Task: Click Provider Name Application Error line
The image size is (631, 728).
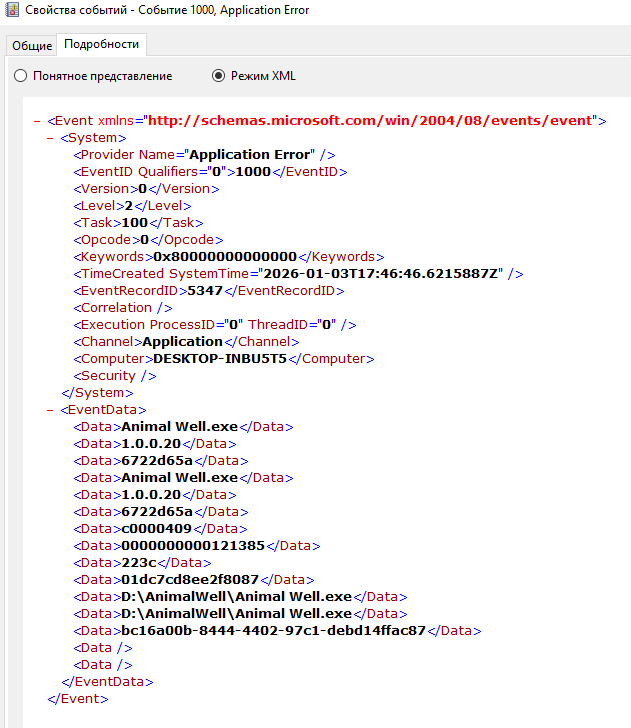Action: [x=204, y=155]
